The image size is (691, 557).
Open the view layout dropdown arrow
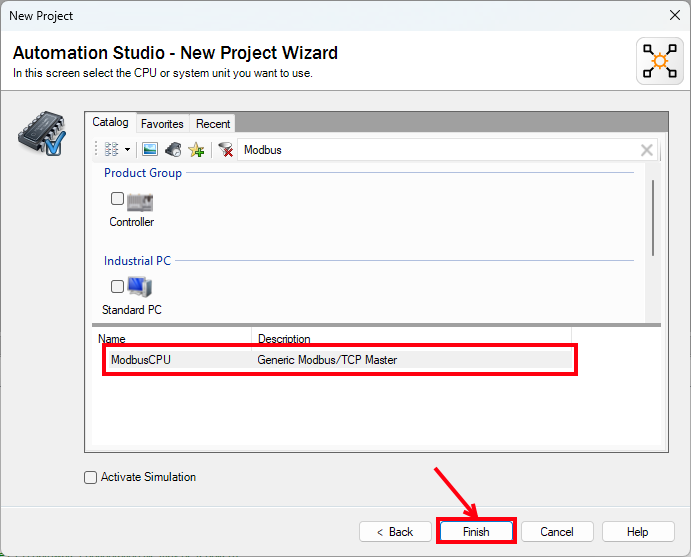click(127, 150)
